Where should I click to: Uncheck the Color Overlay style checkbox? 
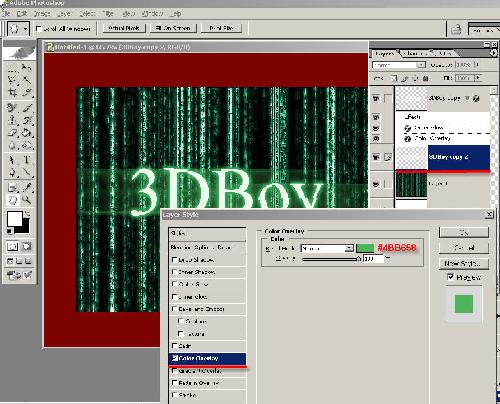point(174,358)
